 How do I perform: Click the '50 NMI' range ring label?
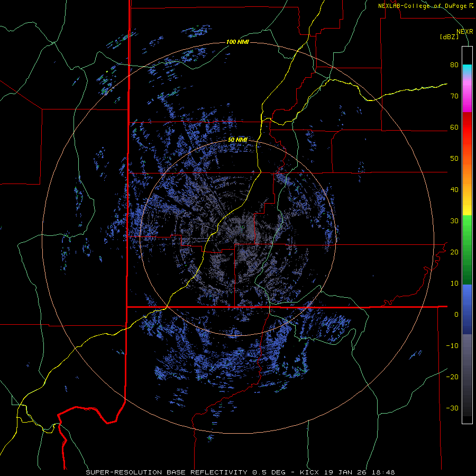(237, 140)
